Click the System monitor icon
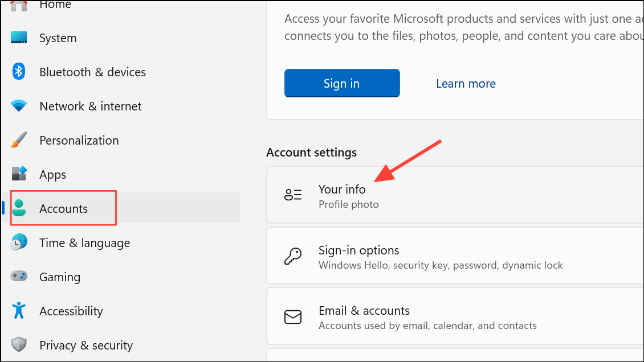Image resolution: width=644 pixels, height=362 pixels. click(19, 38)
